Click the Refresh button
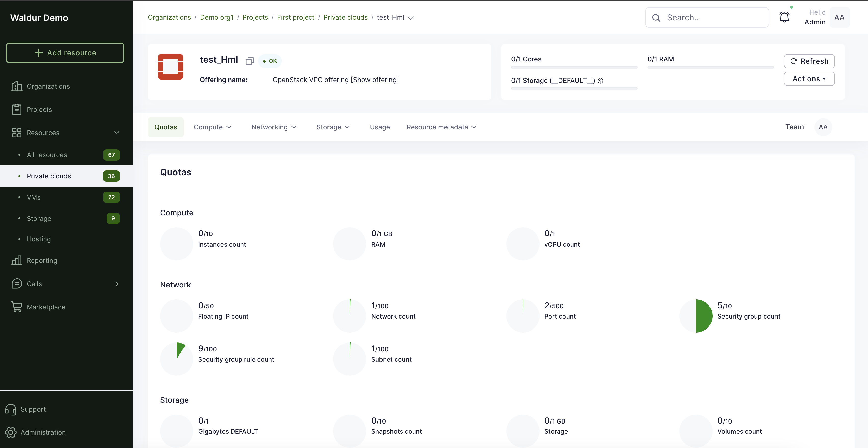 [x=809, y=61]
